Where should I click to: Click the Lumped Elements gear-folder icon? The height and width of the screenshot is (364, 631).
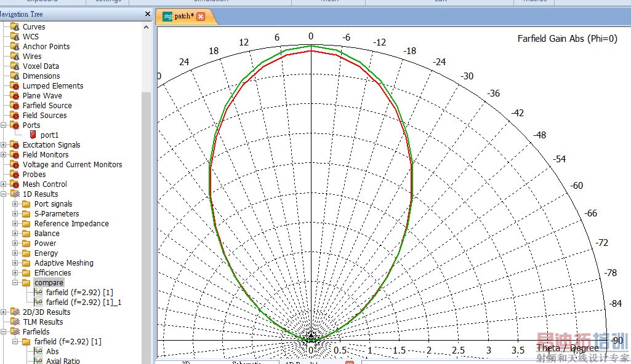(x=15, y=86)
